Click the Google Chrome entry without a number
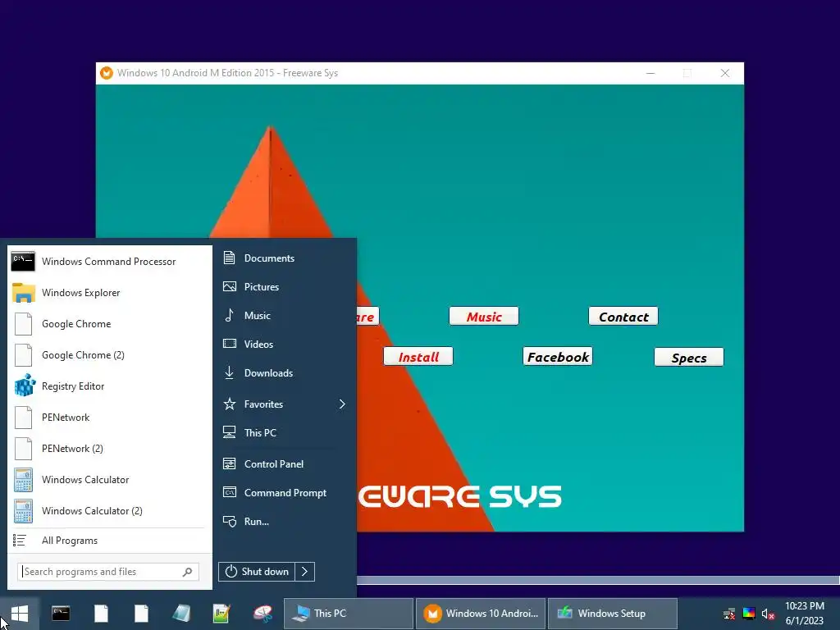840x630 pixels. (x=109, y=323)
